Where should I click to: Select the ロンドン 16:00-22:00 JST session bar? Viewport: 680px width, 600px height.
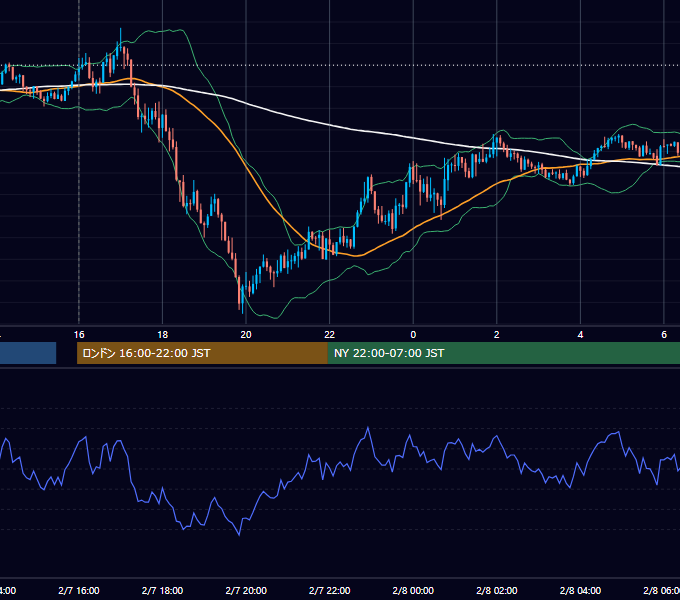[x=202, y=353]
